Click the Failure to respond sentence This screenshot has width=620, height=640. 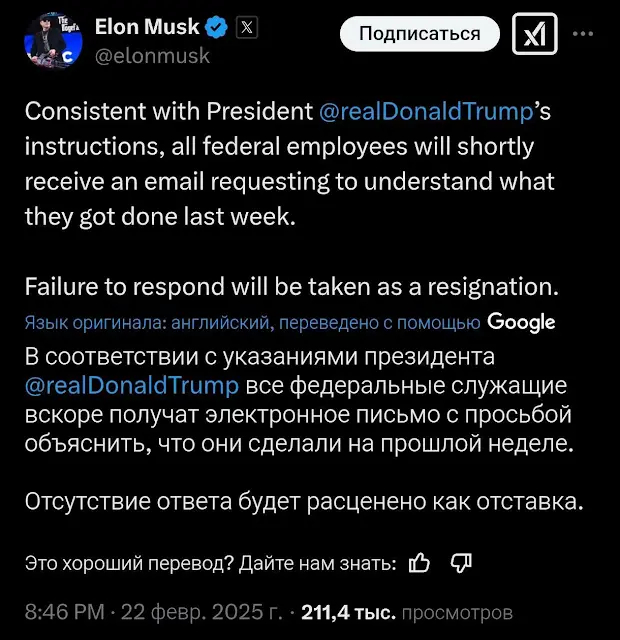point(290,287)
